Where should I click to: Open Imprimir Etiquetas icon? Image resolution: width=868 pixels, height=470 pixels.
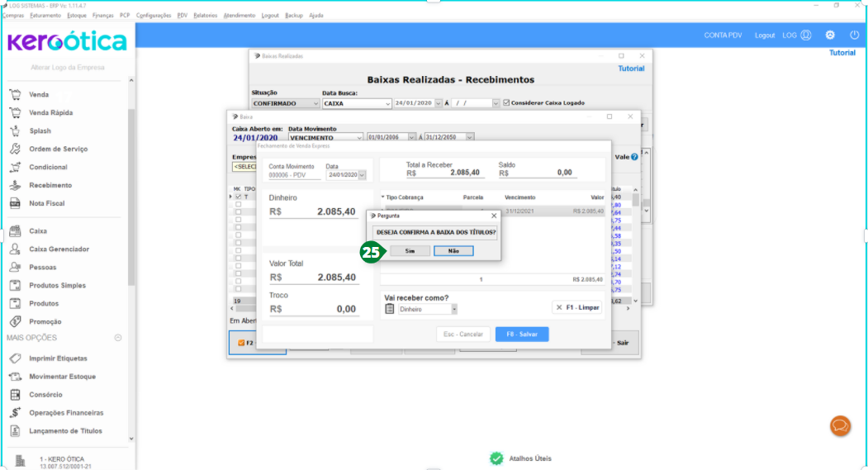tap(15, 358)
